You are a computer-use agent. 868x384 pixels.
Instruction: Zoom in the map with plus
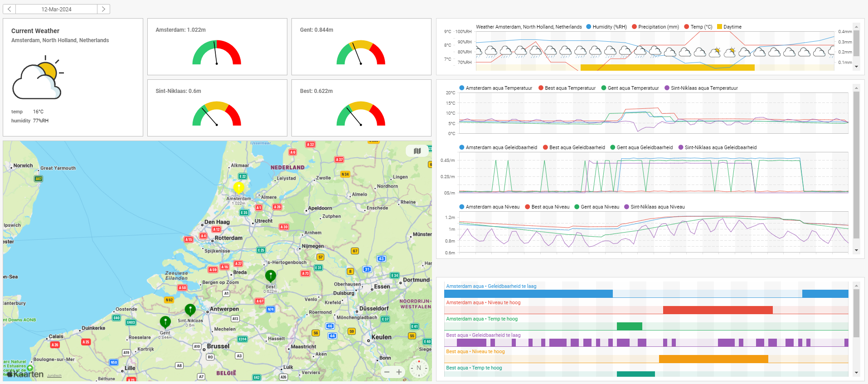click(x=399, y=372)
